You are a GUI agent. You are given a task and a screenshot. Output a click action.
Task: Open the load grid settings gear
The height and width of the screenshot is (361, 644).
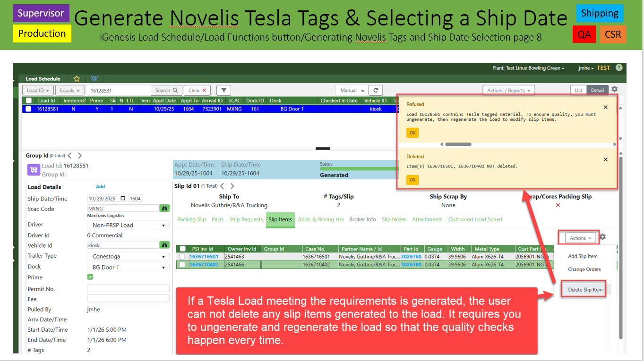614,89
